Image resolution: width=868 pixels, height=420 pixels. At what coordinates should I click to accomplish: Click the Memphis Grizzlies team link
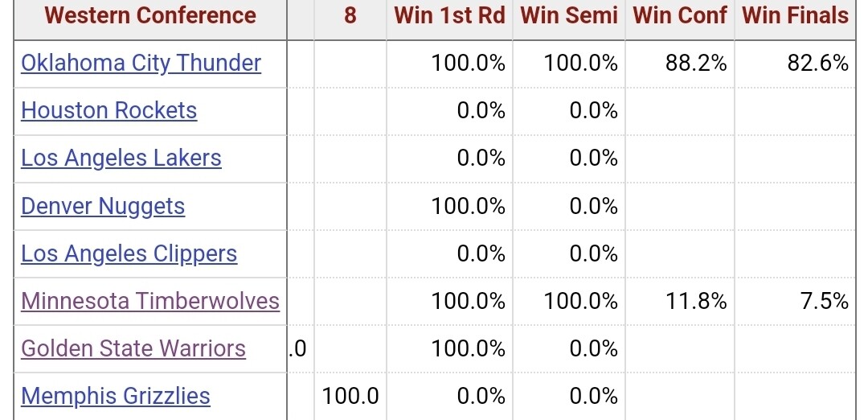[115, 397]
